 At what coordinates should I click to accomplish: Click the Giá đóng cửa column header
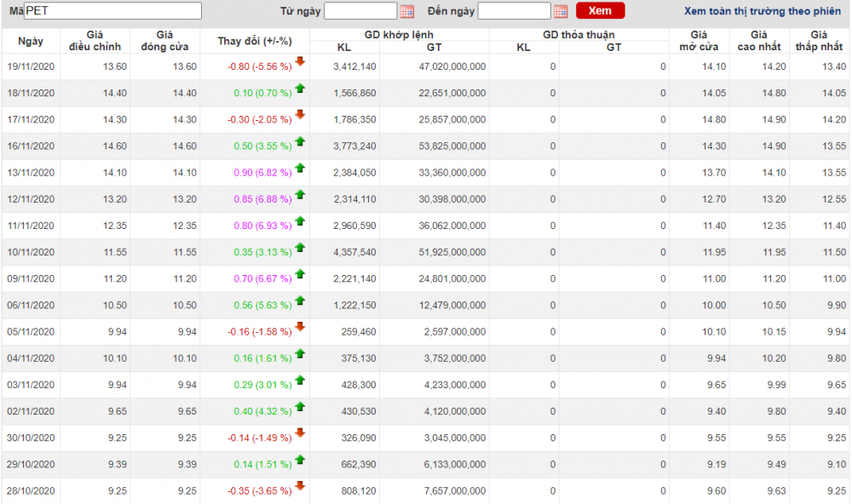[164, 41]
